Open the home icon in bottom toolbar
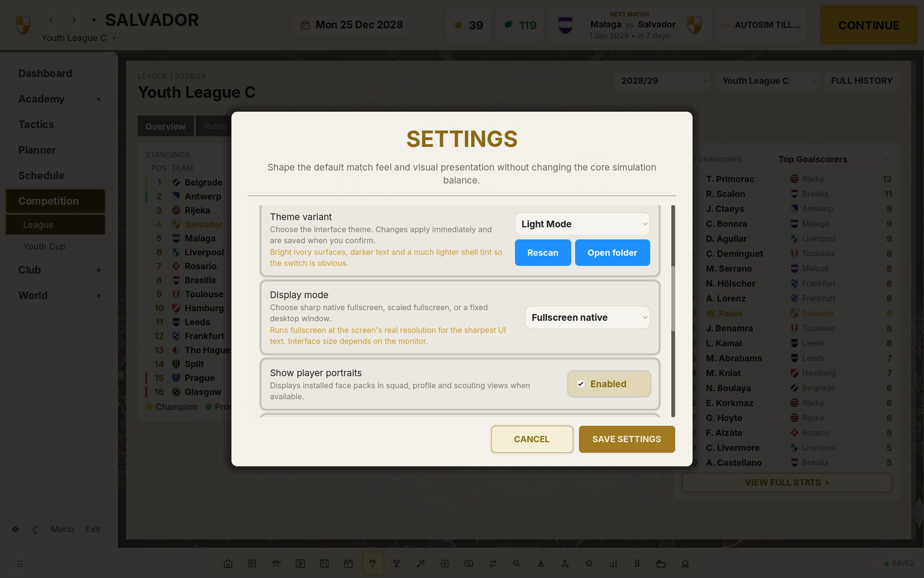The height and width of the screenshot is (578, 924). [x=228, y=564]
